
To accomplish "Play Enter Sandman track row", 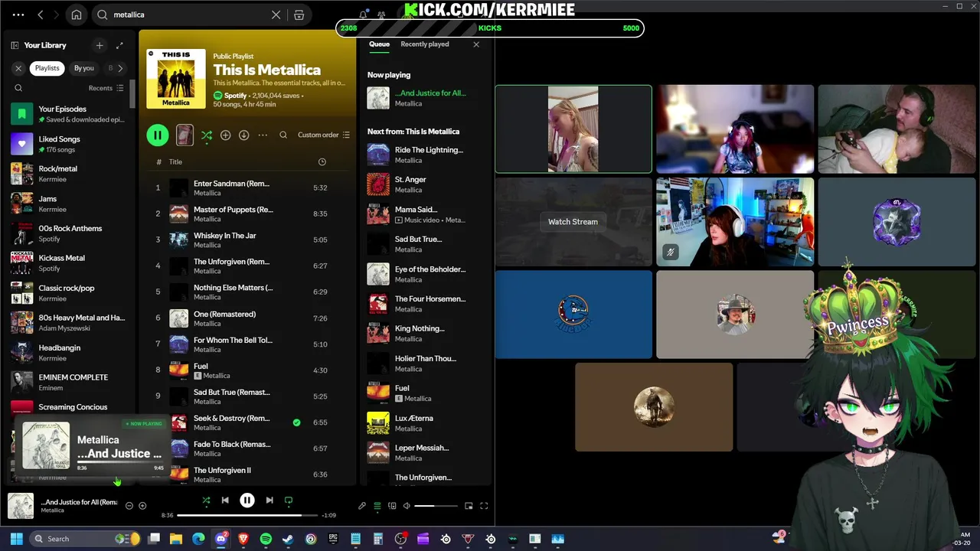I will click(247, 188).
